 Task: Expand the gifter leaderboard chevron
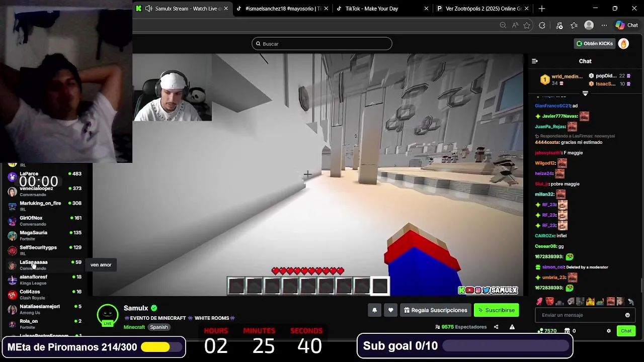pos(585,94)
